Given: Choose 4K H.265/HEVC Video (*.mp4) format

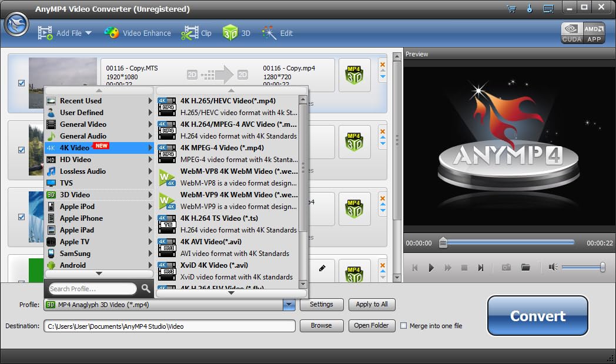Looking at the screenshot, I should 227,100.
